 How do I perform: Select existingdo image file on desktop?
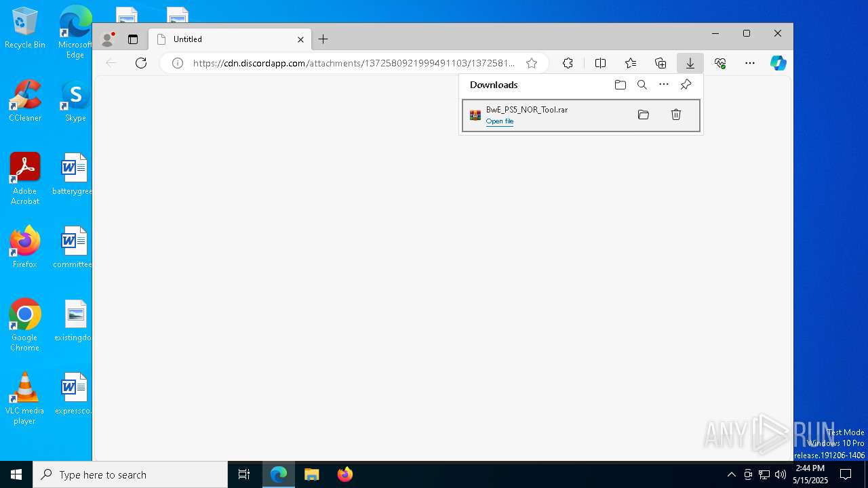pos(74,321)
